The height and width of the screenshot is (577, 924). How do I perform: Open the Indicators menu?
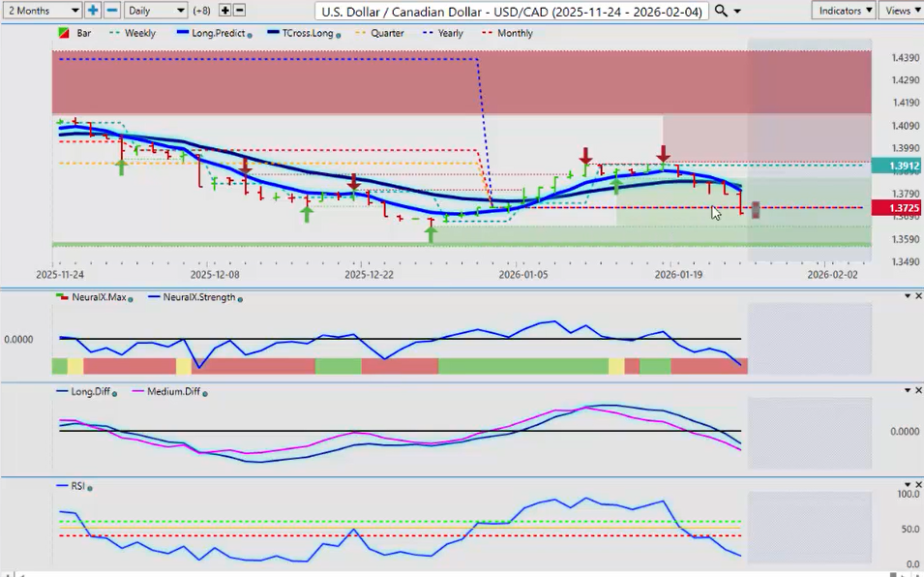tap(843, 10)
